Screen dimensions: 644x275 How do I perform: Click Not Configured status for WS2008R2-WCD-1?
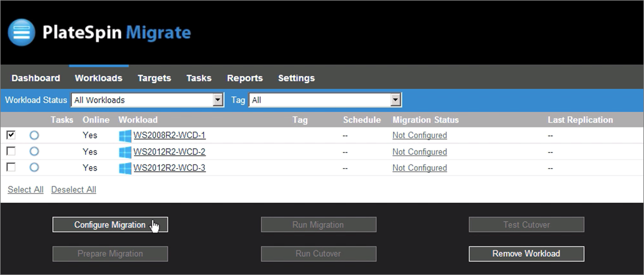420,135
